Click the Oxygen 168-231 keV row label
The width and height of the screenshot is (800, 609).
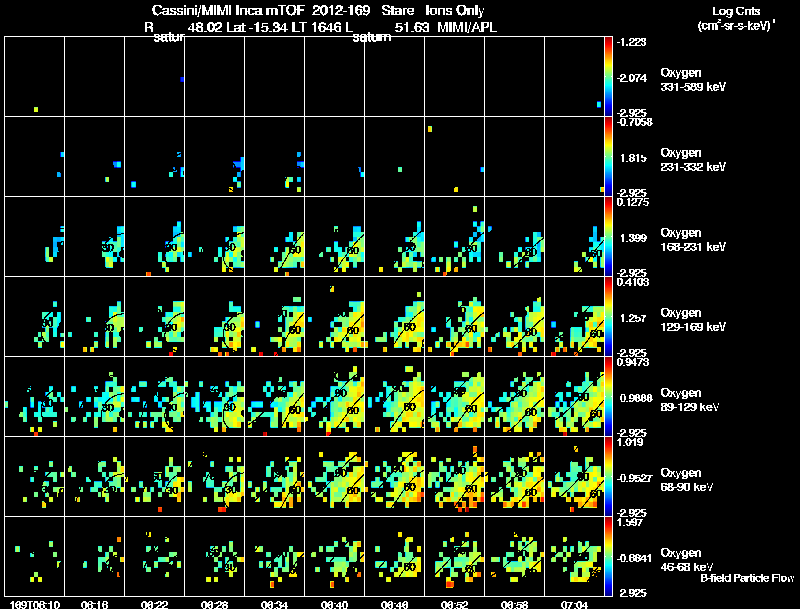point(693,240)
